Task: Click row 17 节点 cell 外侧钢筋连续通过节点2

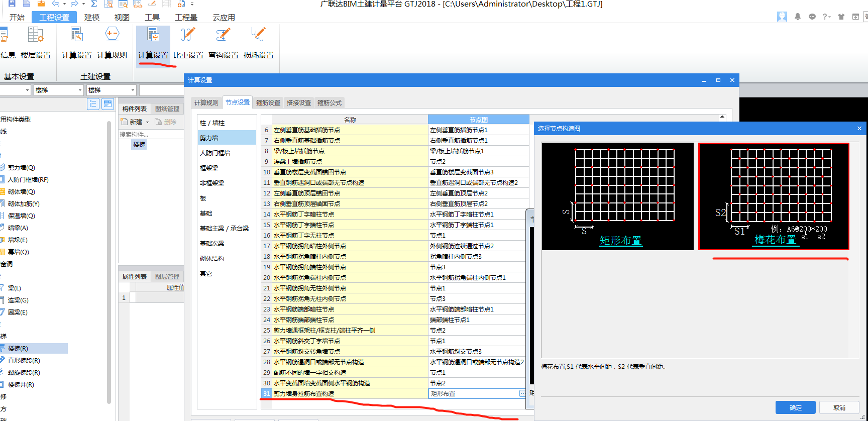Action: pyautogui.click(x=478, y=246)
